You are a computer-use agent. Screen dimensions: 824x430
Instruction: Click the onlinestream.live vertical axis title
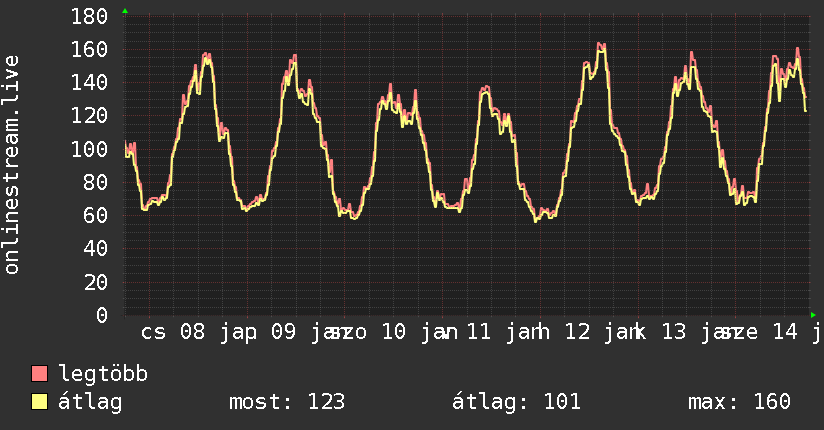coord(12,165)
